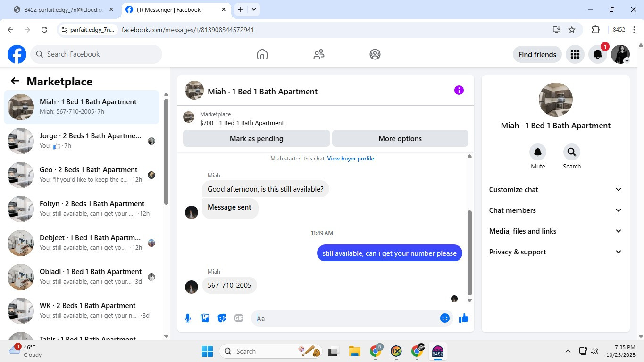Send a voice clip with microphone icon
Screen dimensions: 644x362
pos(188,318)
